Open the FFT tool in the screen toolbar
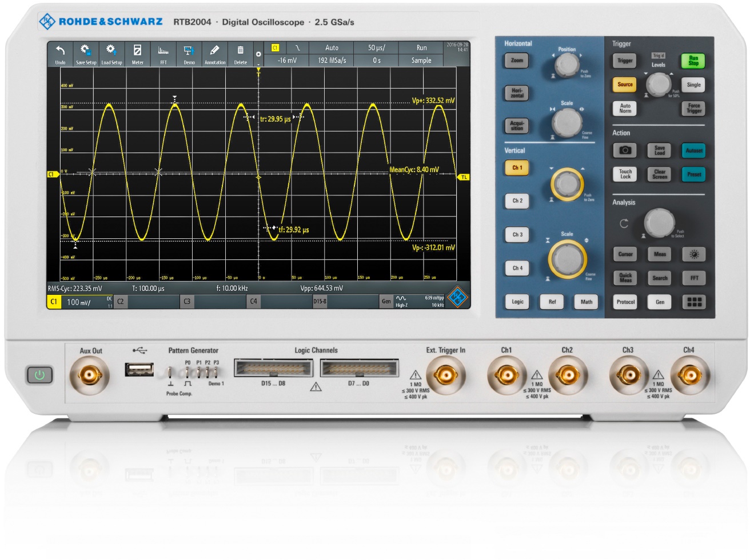The width and height of the screenshot is (750, 560). [163, 54]
